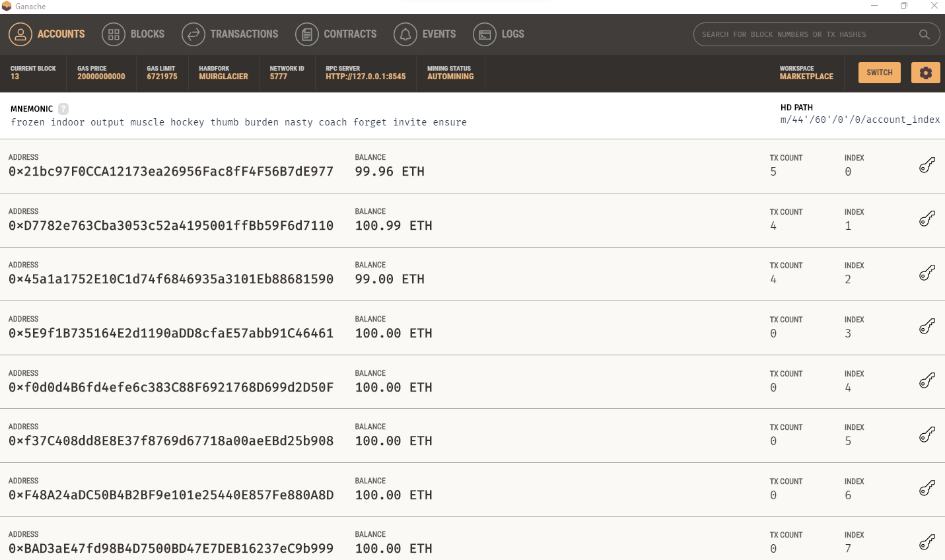This screenshot has height=560, width=945.
Task: Click the 100.99 ETH balance
Action: tap(394, 226)
